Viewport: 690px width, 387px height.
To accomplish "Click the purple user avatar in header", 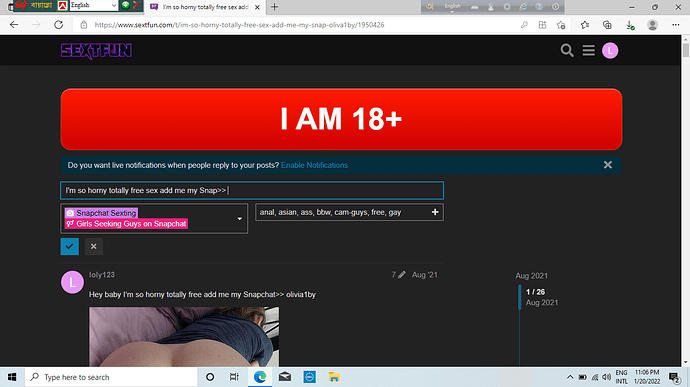I will click(x=610, y=51).
